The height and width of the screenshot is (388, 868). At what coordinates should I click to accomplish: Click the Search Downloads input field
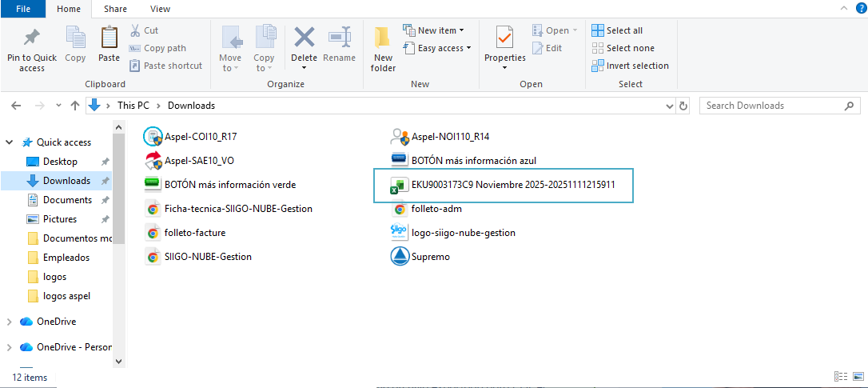(771, 106)
